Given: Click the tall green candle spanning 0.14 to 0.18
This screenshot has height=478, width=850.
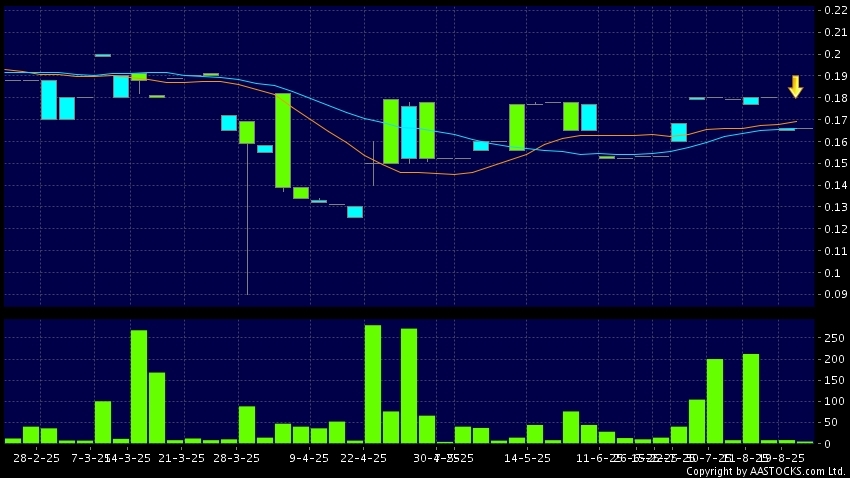Looking at the screenshot, I should pos(283,141).
